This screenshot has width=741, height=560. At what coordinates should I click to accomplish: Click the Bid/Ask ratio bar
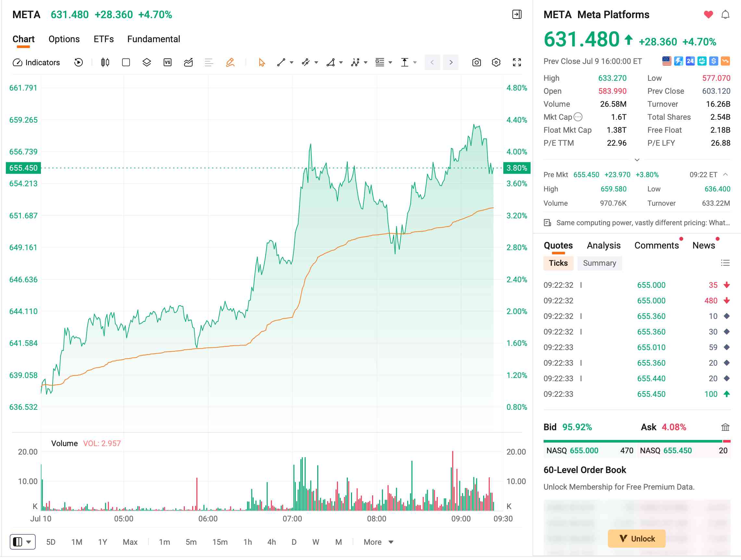pos(637,442)
